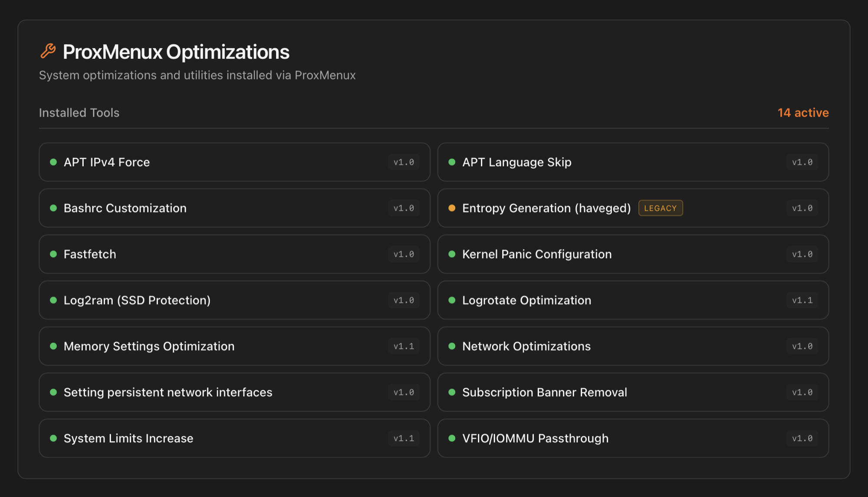Select the APT IPv4 Force label

107,162
